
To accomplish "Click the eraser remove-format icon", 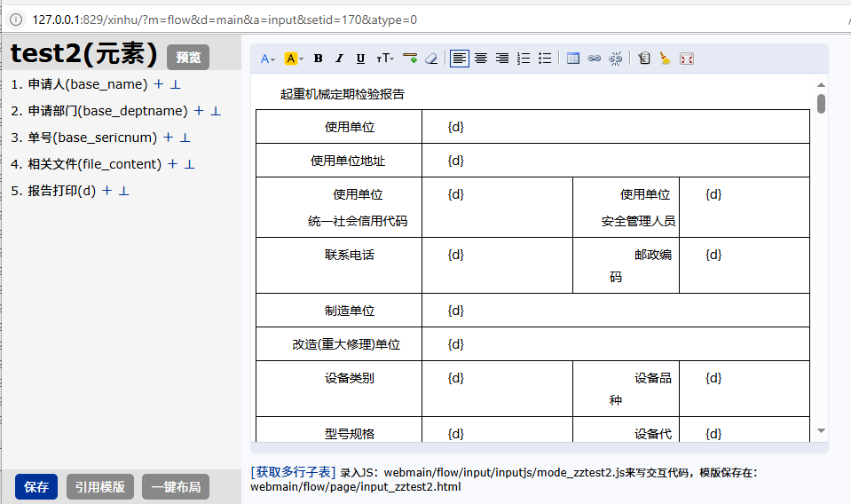I will point(431,59).
